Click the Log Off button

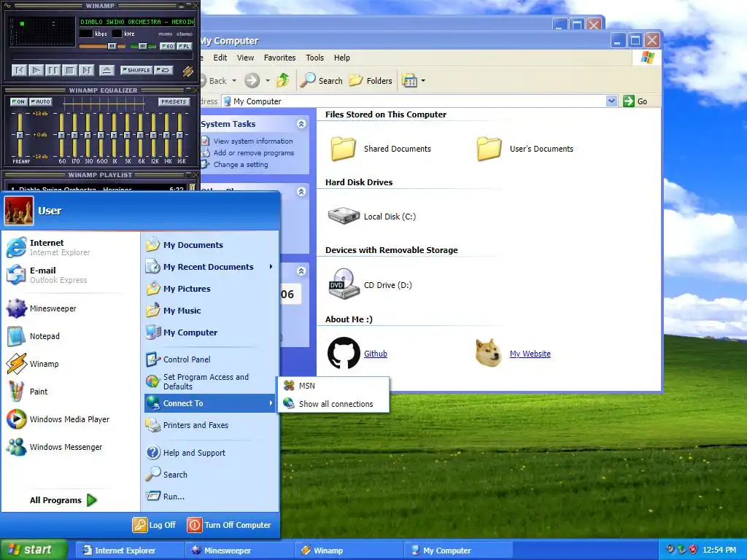[x=155, y=525]
